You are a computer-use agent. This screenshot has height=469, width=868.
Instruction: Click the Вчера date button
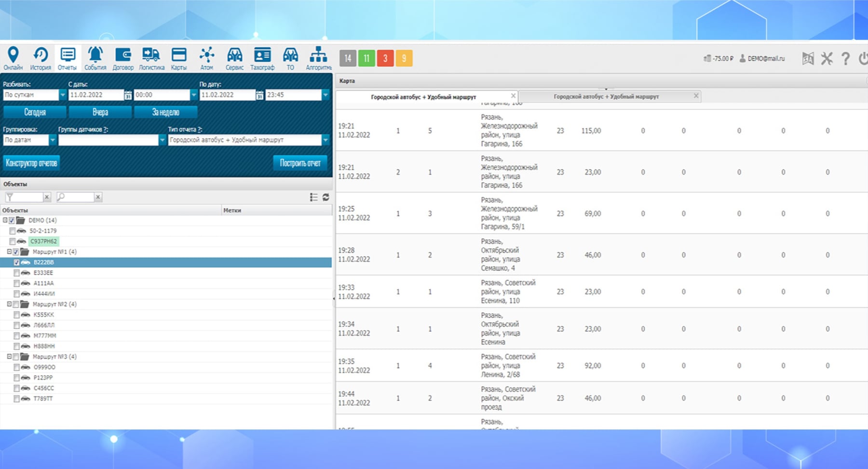coord(100,112)
